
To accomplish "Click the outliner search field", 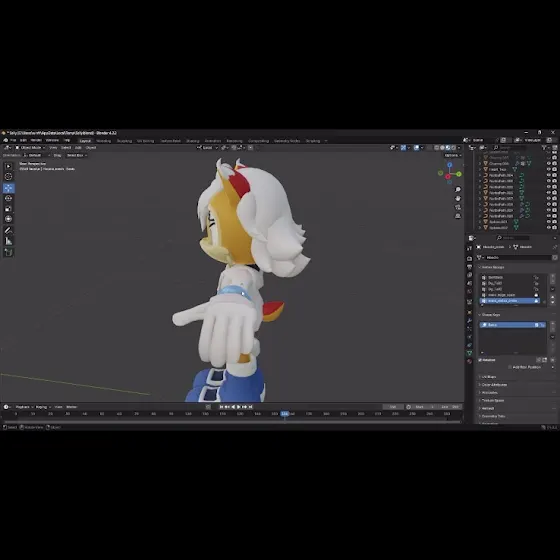I will click(510, 148).
